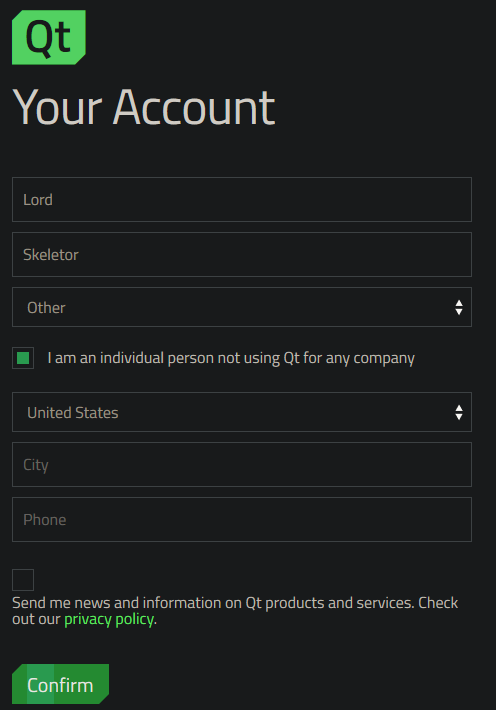
Task: Click the United States text in country selector
Action: (72, 413)
